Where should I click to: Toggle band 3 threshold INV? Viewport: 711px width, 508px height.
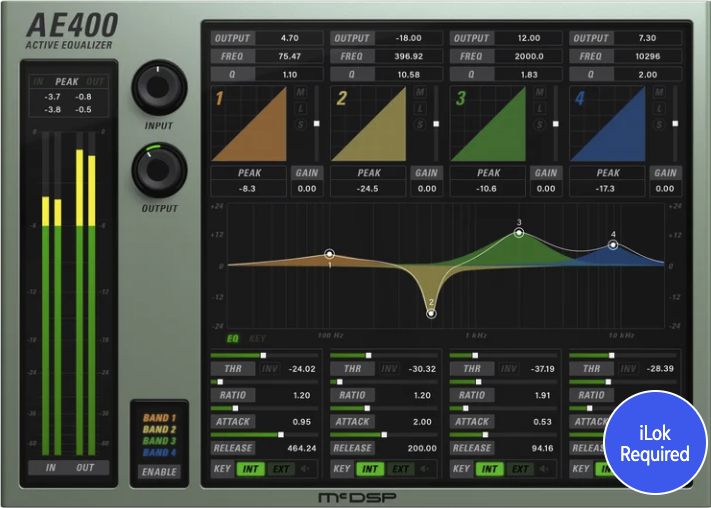point(509,369)
